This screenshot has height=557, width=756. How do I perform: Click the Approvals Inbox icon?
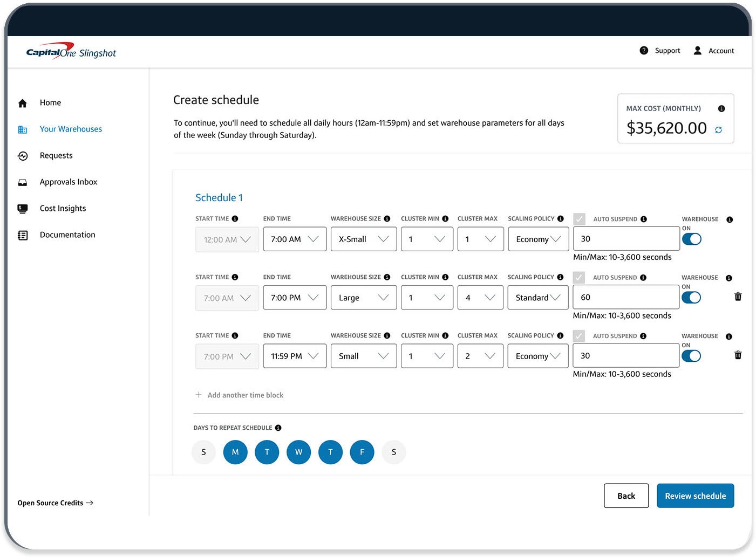[x=23, y=182]
